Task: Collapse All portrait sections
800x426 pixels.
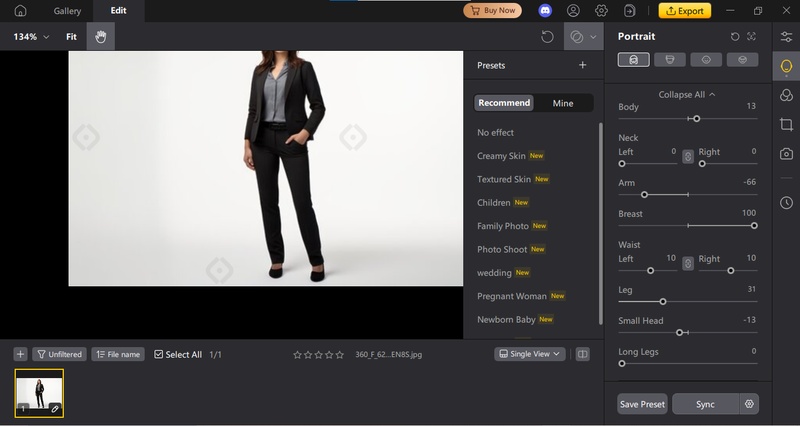Action: pos(687,95)
